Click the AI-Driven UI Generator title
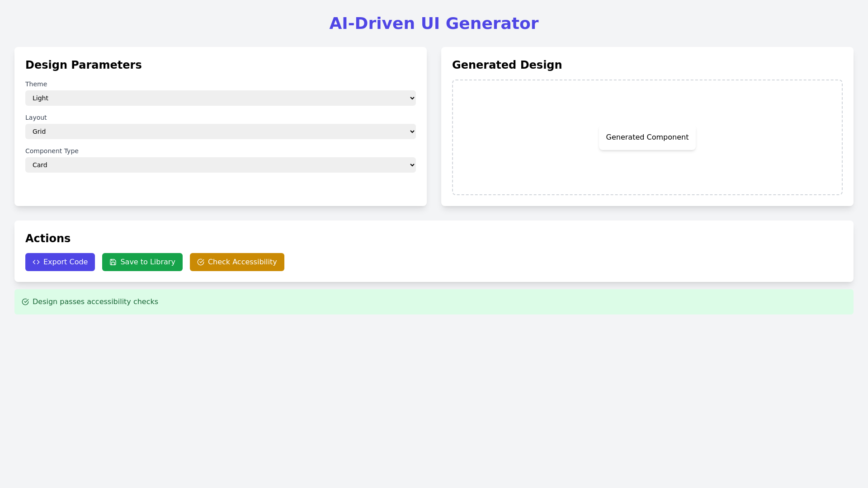The image size is (868, 488). [434, 23]
